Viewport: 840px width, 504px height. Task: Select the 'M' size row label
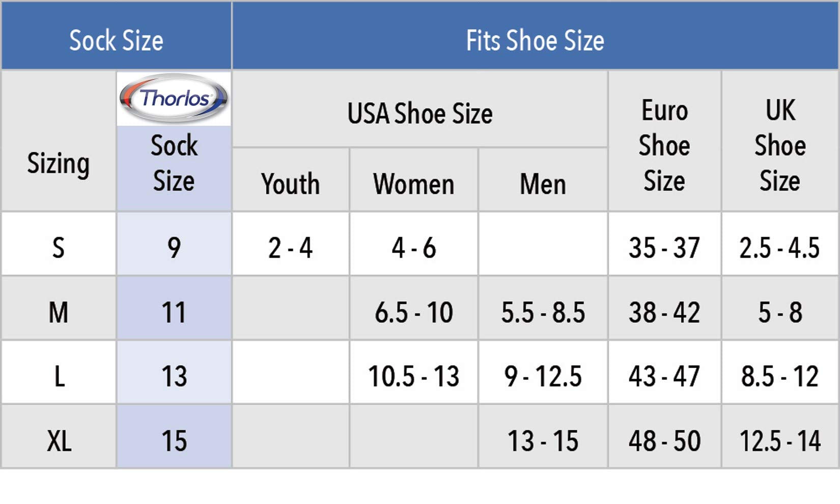(59, 312)
